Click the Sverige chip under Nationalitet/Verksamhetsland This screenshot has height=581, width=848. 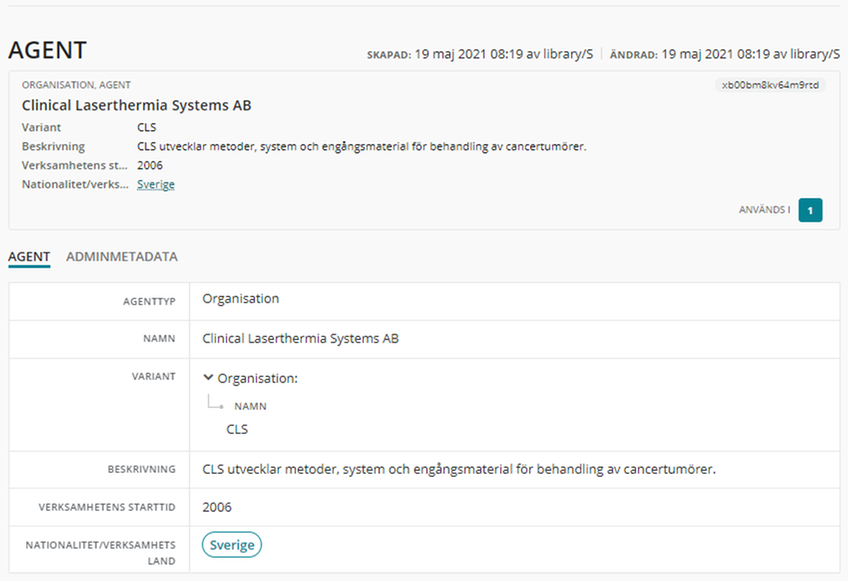231,545
